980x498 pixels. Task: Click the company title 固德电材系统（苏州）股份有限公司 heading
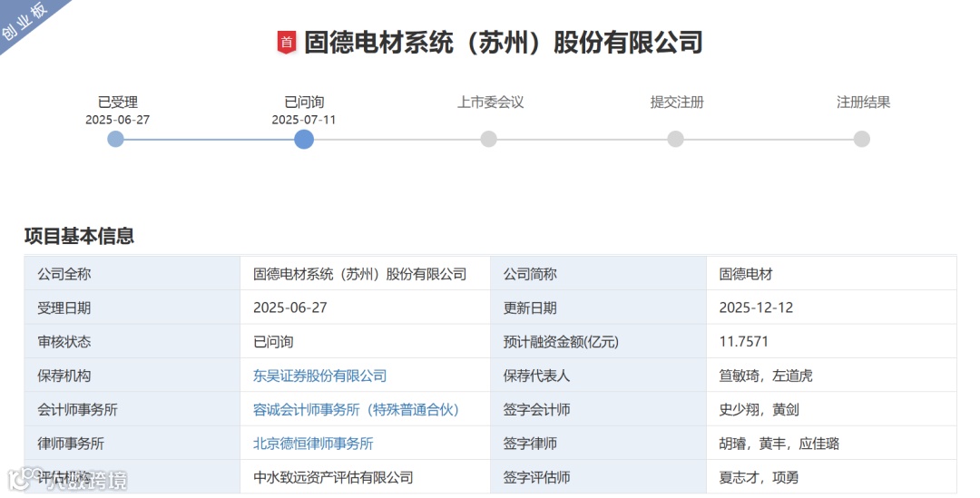click(503, 43)
